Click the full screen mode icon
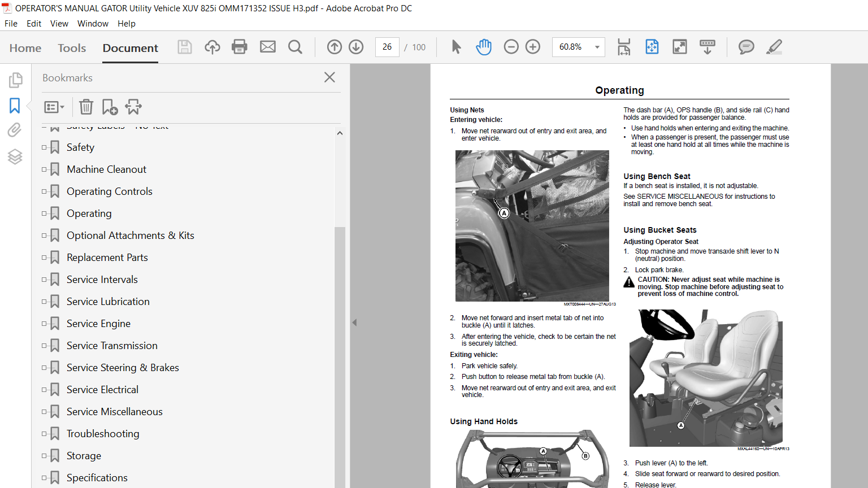The height and width of the screenshot is (488, 868). coord(680,47)
